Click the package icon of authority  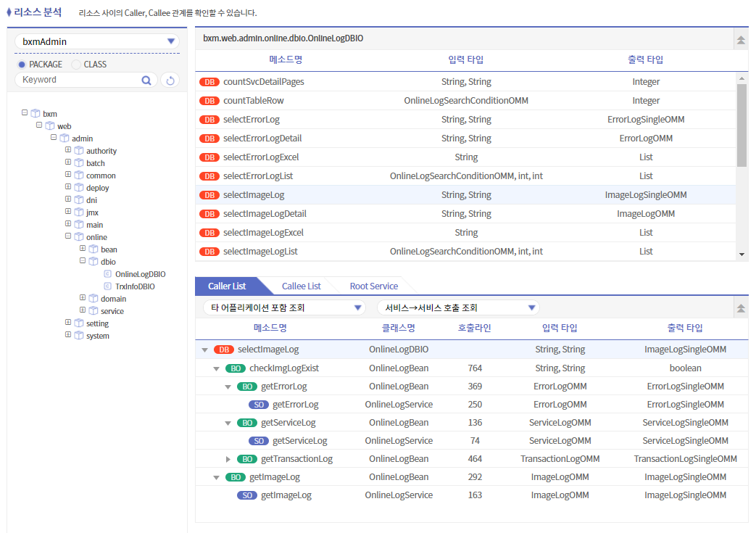(79, 151)
